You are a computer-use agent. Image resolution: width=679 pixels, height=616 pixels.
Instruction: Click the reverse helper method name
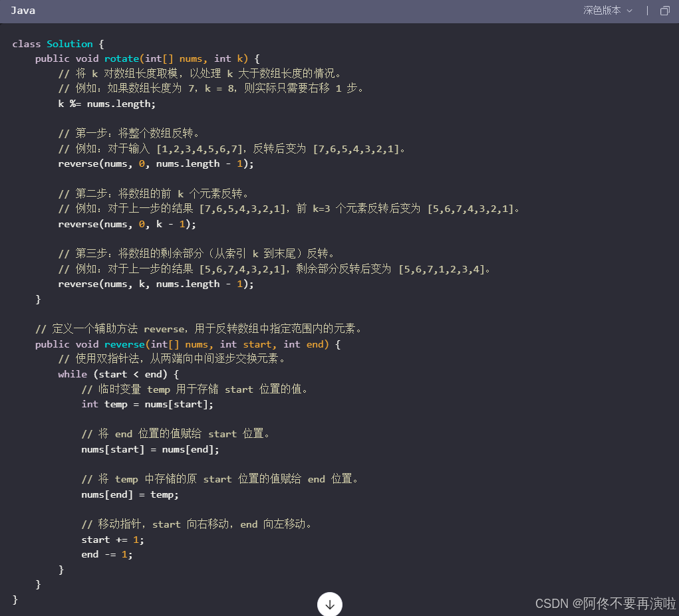click(124, 344)
